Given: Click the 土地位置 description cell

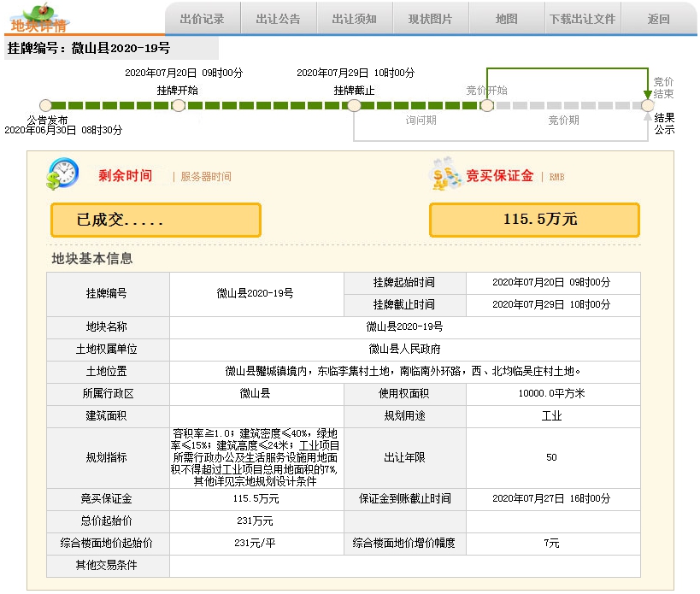Looking at the screenshot, I should click(405, 371).
